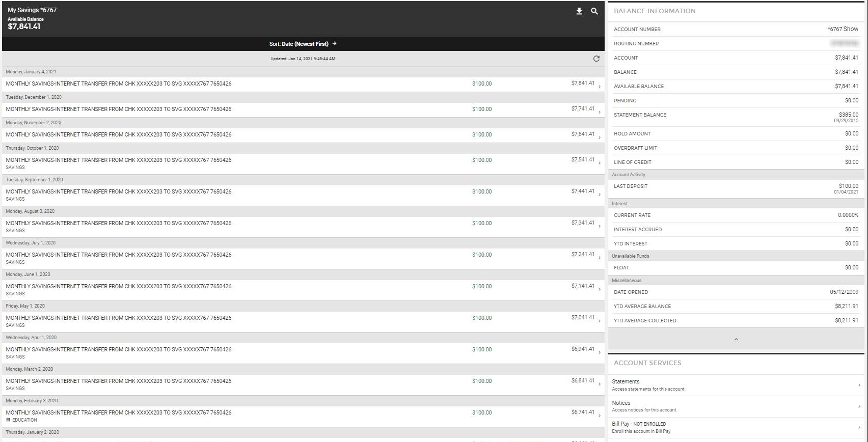The width and height of the screenshot is (868, 442).
Task: Click the $7,841.41 available balance header
Action: click(24, 26)
